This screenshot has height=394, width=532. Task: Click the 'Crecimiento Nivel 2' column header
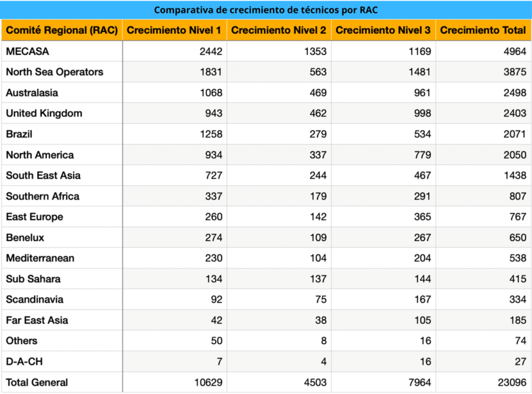tap(279, 30)
